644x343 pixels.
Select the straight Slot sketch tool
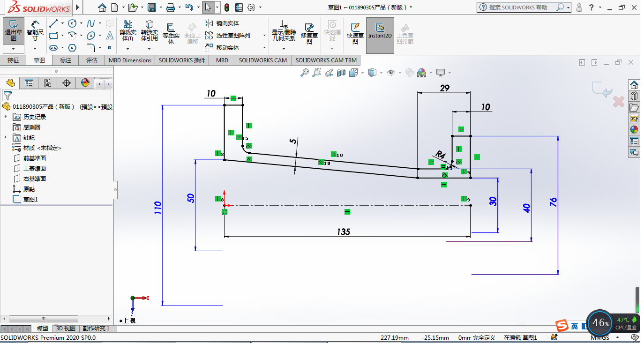pos(53,47)
